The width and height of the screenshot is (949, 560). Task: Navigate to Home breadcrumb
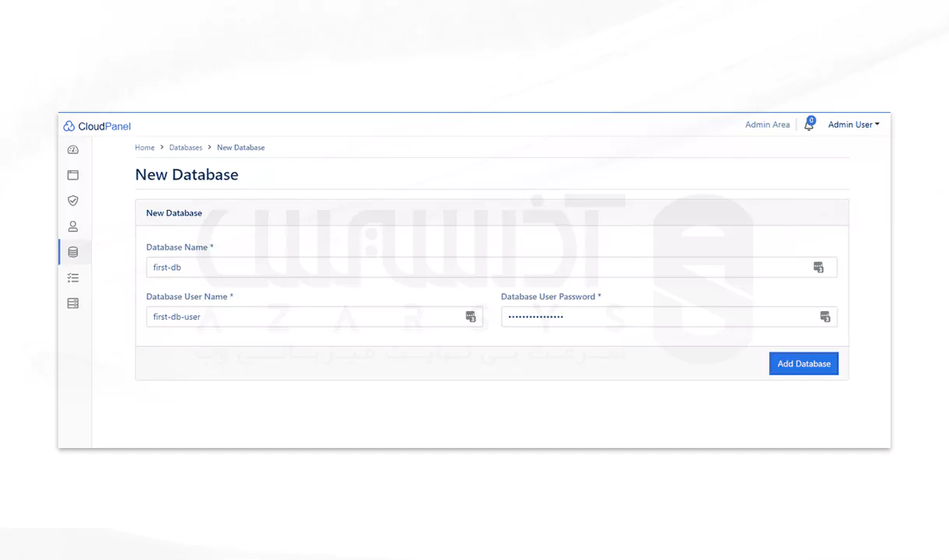coord(145,148)
